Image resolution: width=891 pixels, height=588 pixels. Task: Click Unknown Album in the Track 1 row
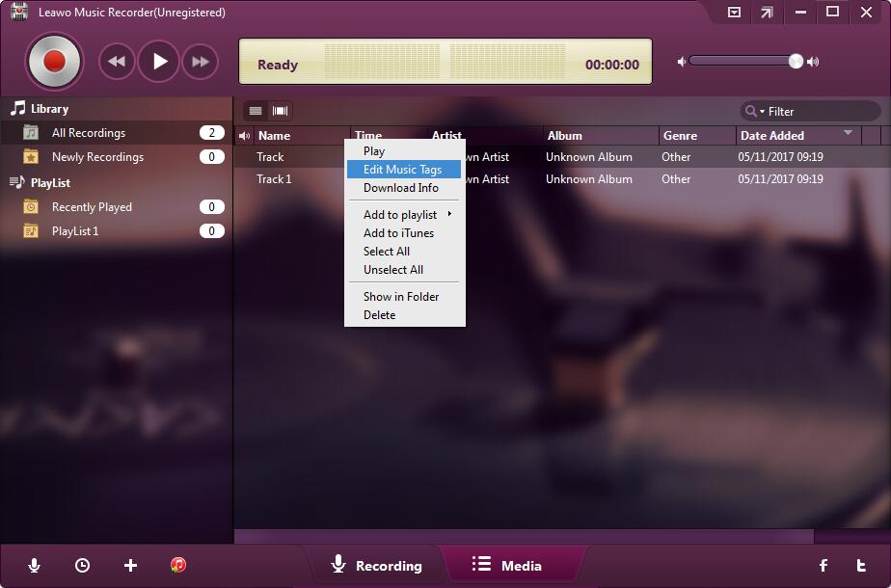(x=588, y=179)
